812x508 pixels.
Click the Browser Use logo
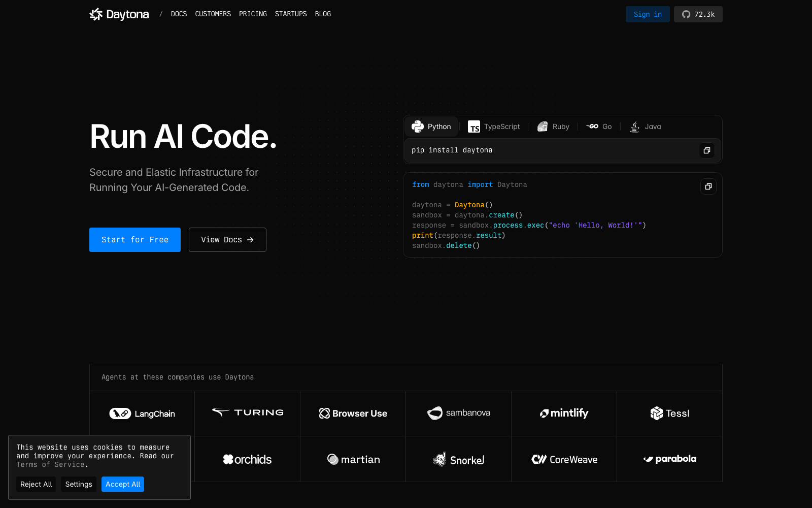(353, 414)
